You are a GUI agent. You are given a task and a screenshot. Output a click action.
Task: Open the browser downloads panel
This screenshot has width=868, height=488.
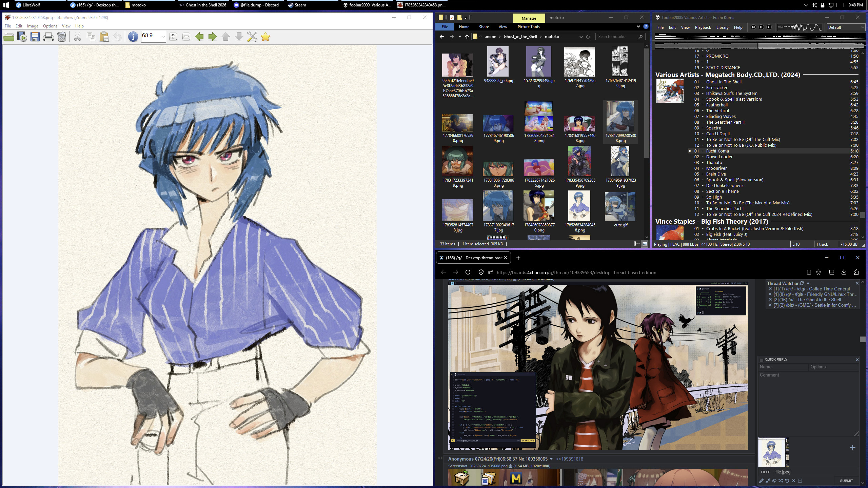pos(844,272)
